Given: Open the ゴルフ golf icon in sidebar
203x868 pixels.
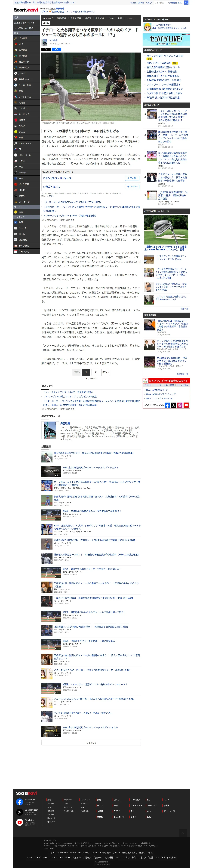Looking at the screenshot, I should [x=16, y=126].
